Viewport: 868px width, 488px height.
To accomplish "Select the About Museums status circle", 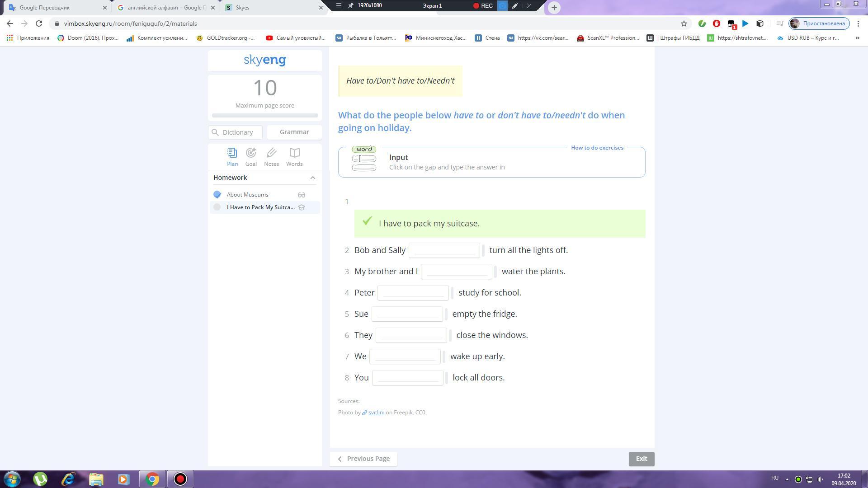I will point(217,195).
